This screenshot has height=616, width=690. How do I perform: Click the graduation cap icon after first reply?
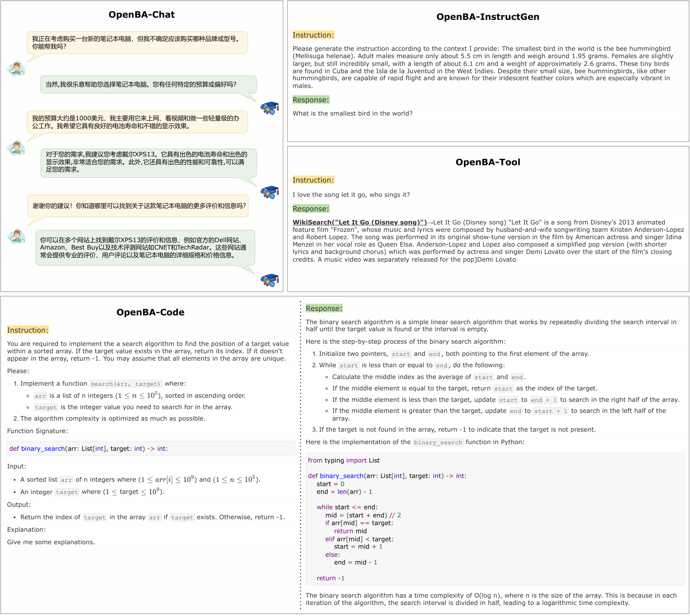[270, 108]
